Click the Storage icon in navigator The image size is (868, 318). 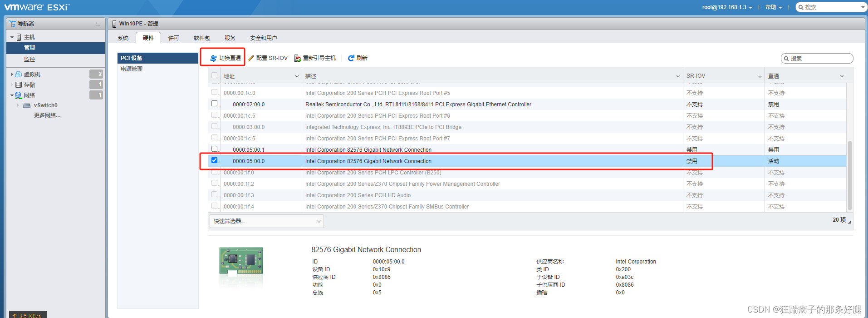tap(19, 84)
